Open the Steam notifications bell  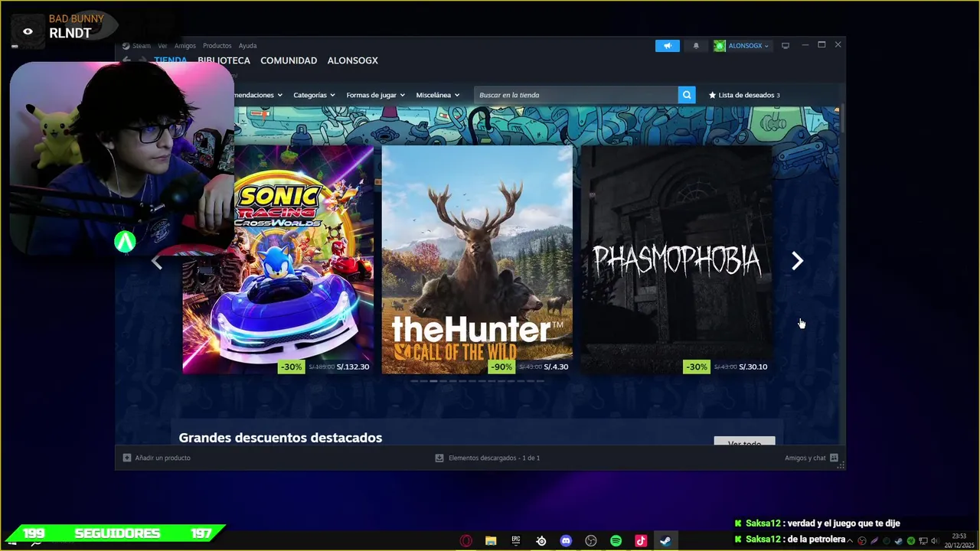[x=696, y=46]
